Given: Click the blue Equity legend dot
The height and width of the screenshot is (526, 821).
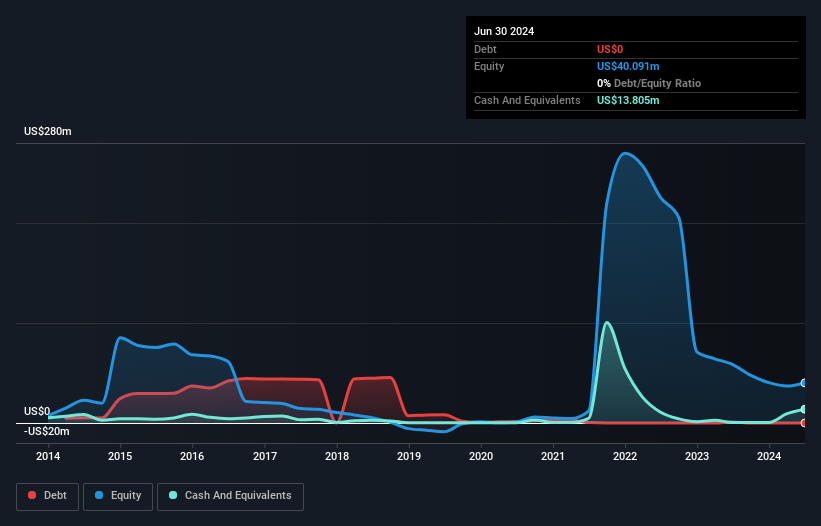Looking at the screenshot, I should point(99,495).
